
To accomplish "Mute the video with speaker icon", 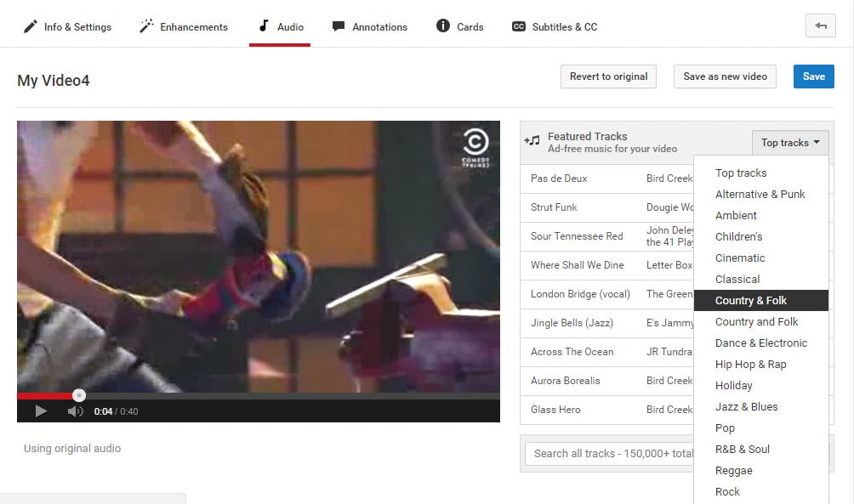I will (75, 411).
